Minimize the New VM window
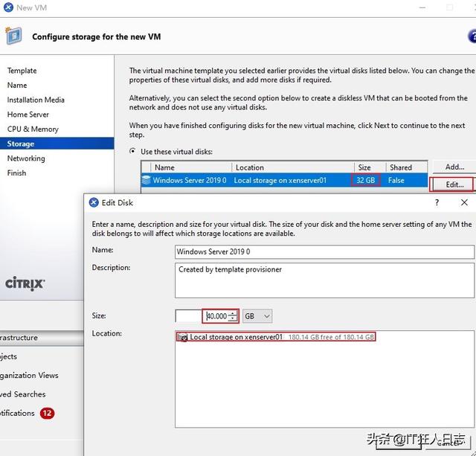 click(422, 7)
